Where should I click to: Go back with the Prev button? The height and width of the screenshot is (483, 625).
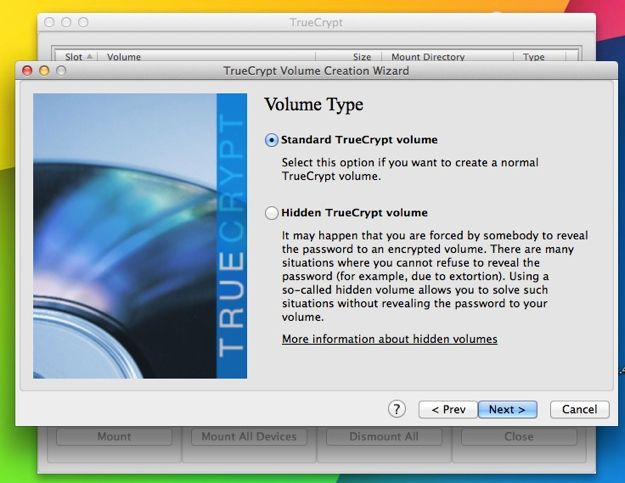(448, 410)
